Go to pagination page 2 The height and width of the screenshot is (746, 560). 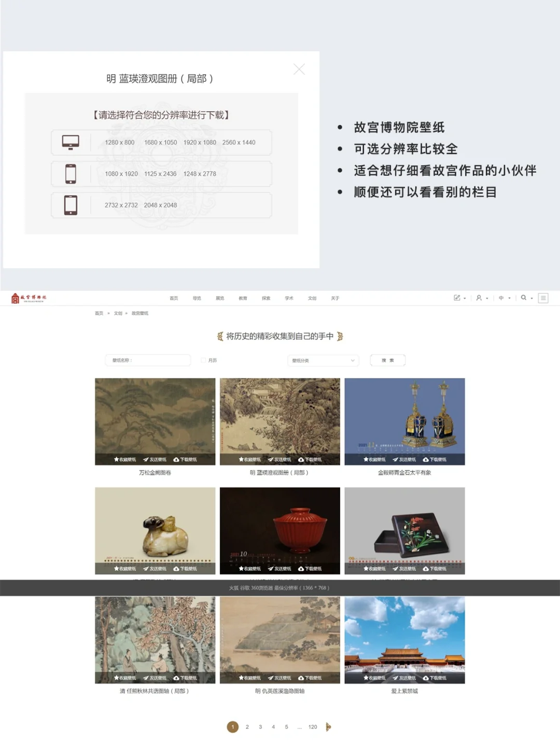[247, 727]
